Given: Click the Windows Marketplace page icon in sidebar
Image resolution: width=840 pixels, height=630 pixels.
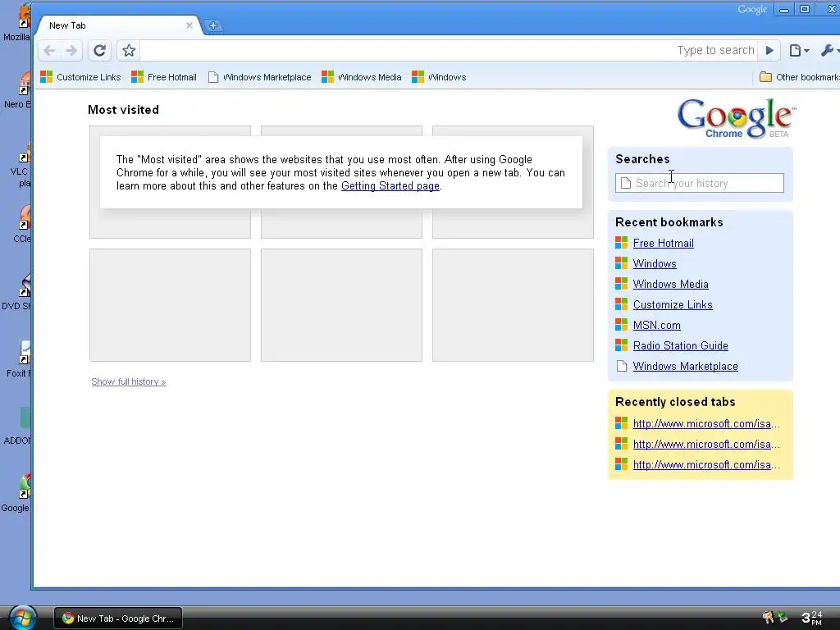Looking at the screenshot, I should click(622, 367).
